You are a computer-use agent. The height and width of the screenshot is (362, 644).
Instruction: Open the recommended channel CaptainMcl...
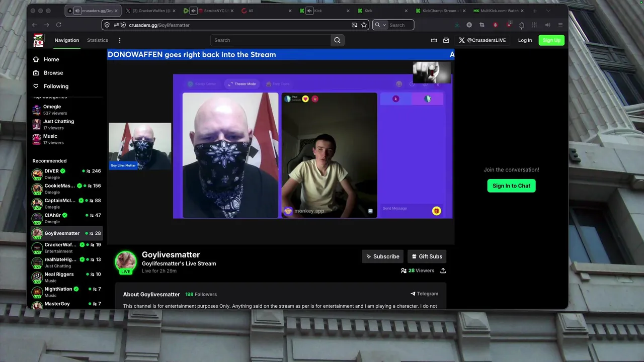67,204
